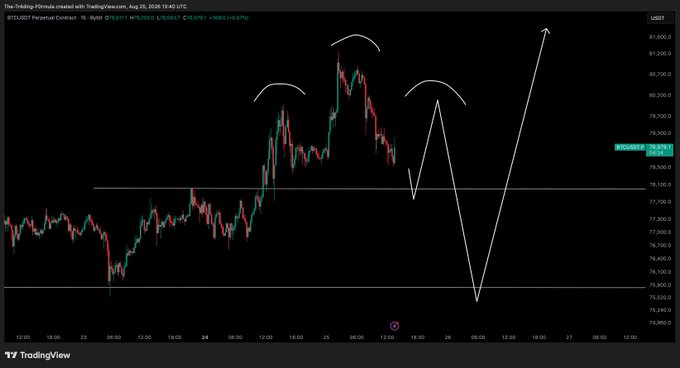
Task: Click the date label 27 on time axis
Action: (x=569, y=337)
